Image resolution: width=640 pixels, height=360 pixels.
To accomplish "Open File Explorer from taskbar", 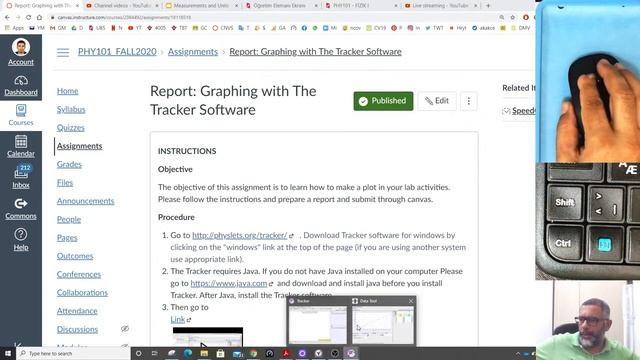I will tap(204, 353).
